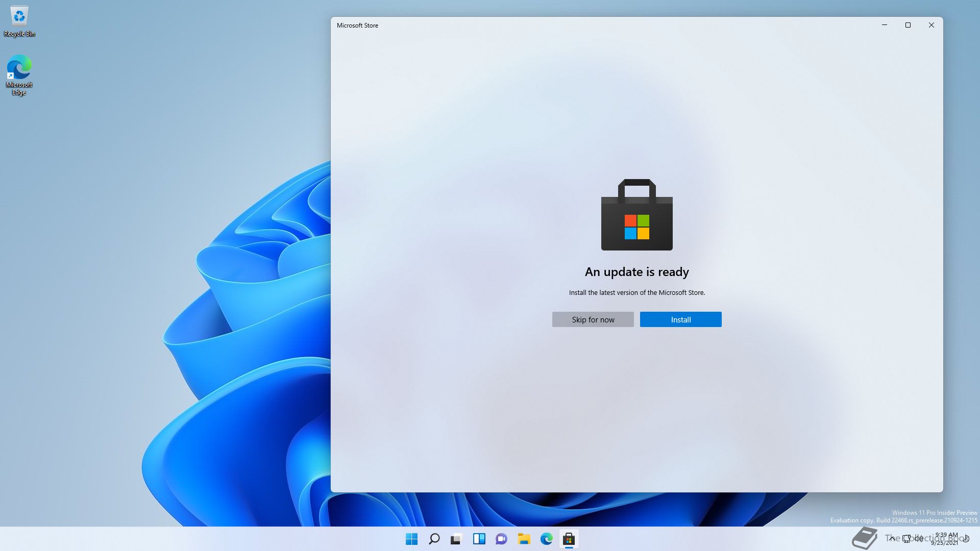The width and height of the screenshot is (980, 551).
Task: Click 'Install the latest version' description text
Action: (x=636, y=292)
